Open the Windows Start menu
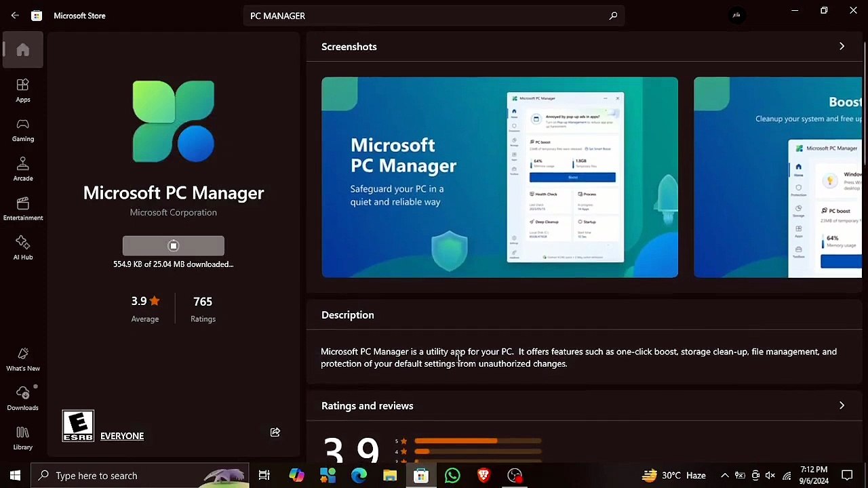This screenshot has width=868, height=488. [15, 476]
